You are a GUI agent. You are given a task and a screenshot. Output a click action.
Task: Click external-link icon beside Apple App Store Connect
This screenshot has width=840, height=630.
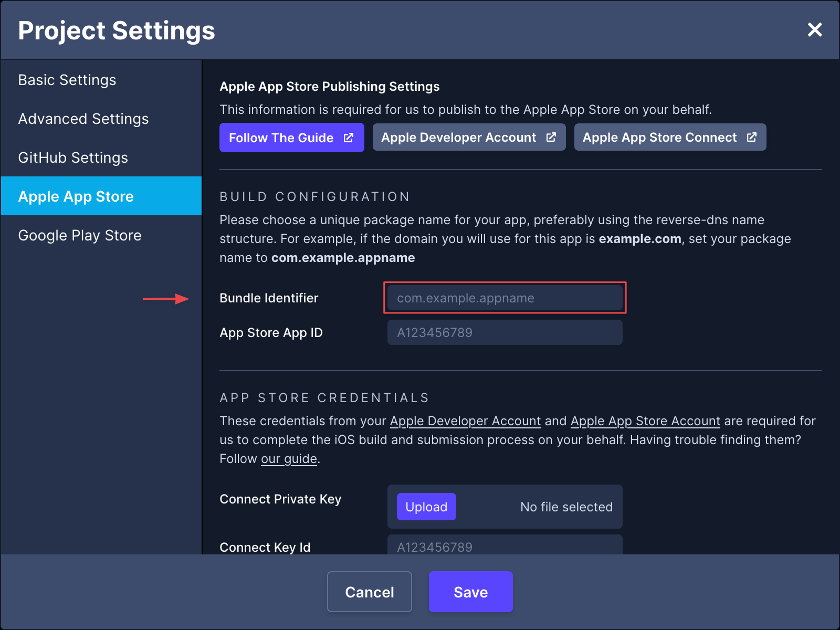tap(751, 137)
